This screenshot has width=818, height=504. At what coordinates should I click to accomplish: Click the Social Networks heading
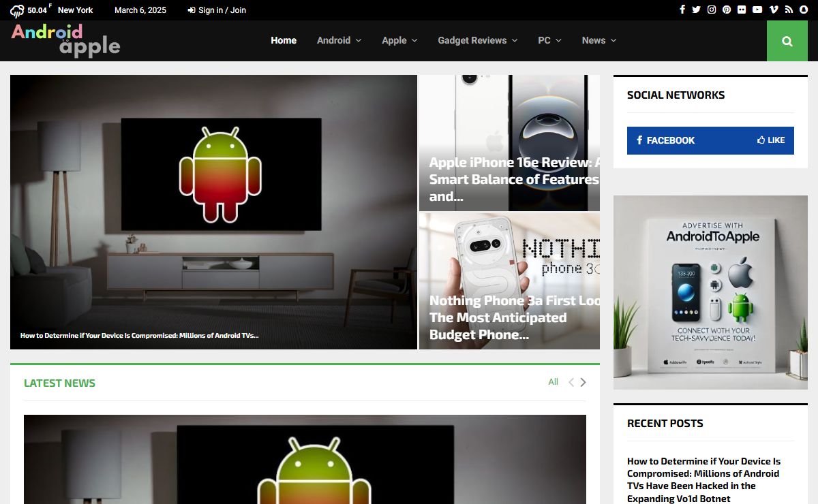(676, 95)
